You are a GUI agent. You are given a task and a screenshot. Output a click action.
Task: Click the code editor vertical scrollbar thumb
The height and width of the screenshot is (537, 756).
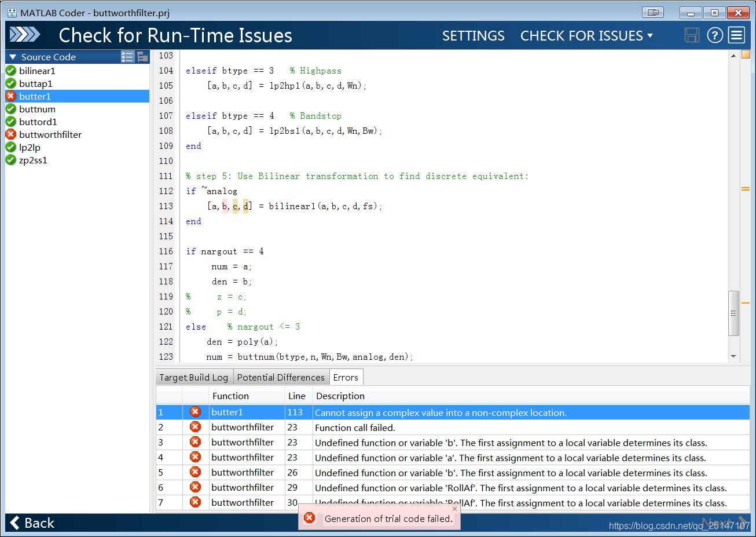point(733,313)
